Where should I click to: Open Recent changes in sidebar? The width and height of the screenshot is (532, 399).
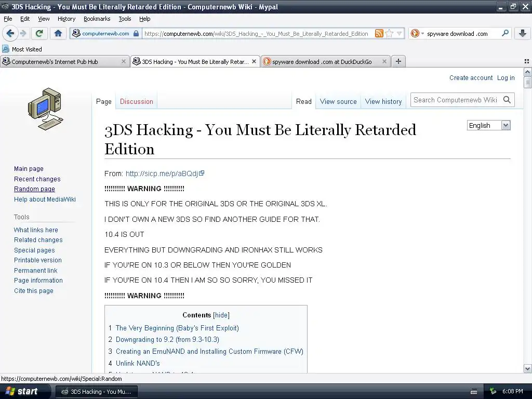click(x=37, y=179)
